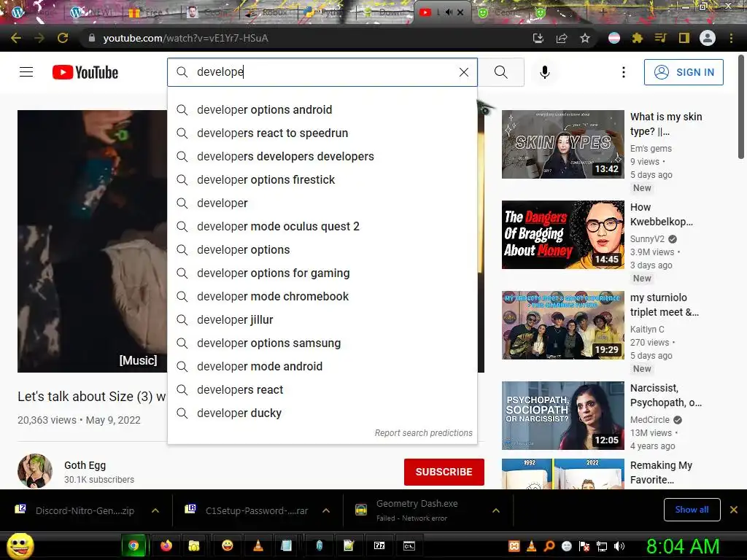Open the 'What is my skin type?' title
747x560 pixels.
(x=666, y=124)
